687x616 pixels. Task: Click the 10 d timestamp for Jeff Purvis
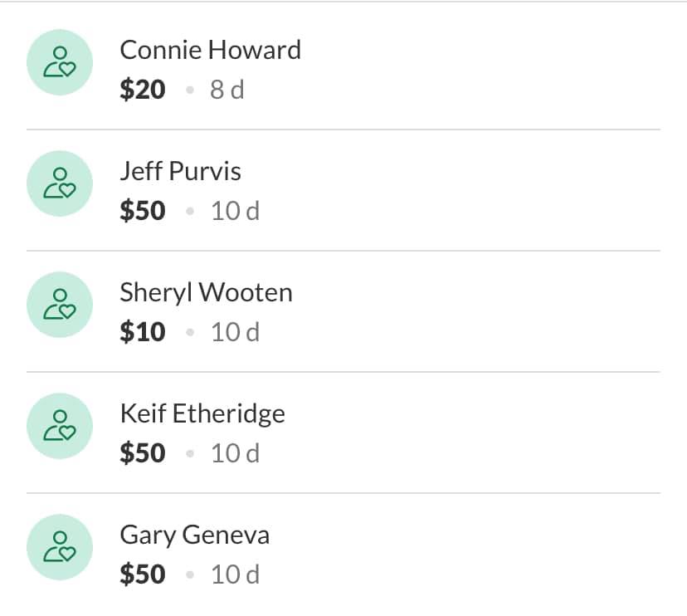point(235,211)
